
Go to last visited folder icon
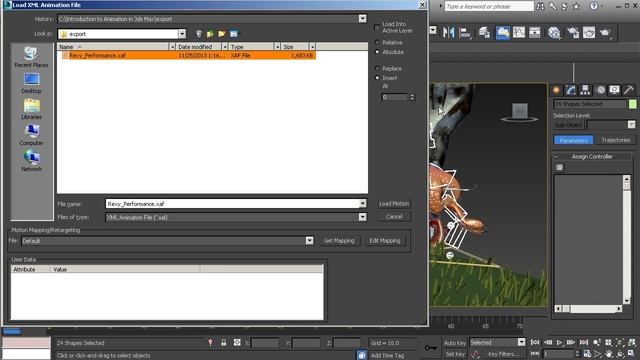tap(199, 34)
